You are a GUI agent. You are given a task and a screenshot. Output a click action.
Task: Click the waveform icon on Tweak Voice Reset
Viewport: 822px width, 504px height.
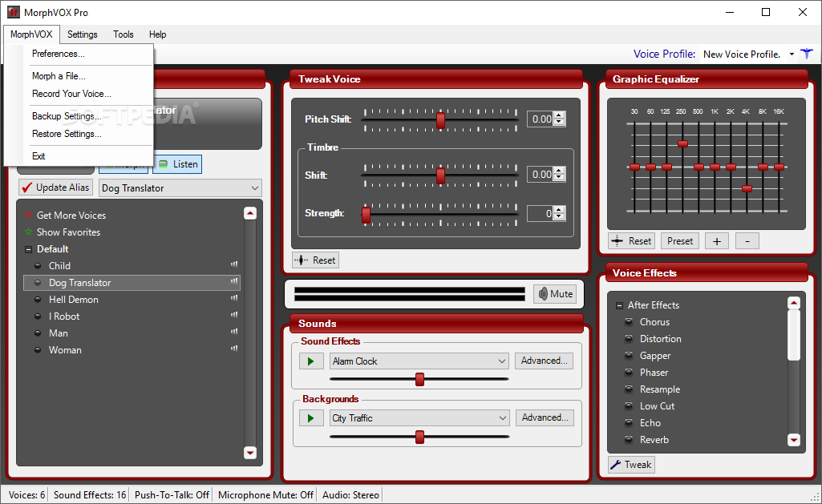301,260
